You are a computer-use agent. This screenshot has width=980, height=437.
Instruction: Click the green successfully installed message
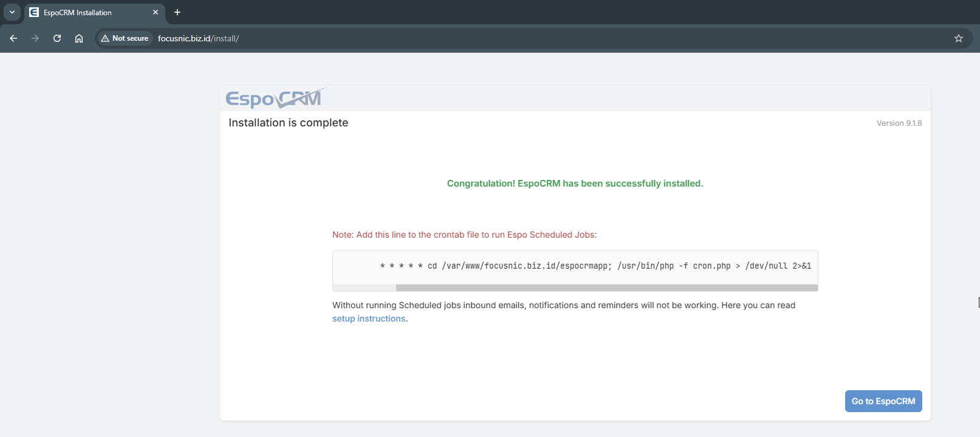575,184
